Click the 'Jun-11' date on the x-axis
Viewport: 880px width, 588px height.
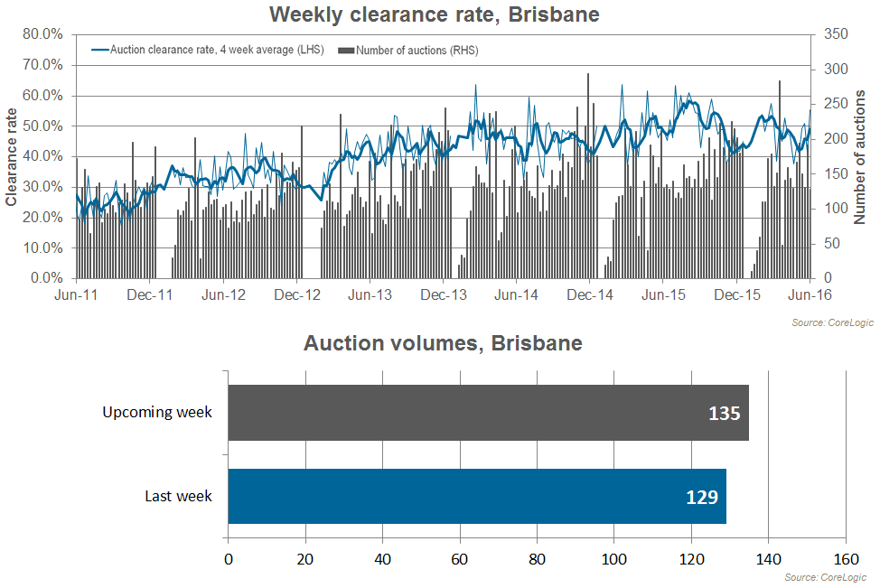(x=75, y=295)
